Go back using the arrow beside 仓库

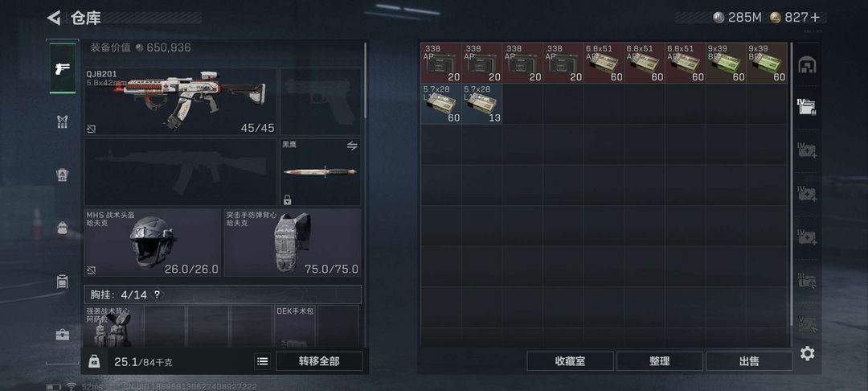point(54,18)
